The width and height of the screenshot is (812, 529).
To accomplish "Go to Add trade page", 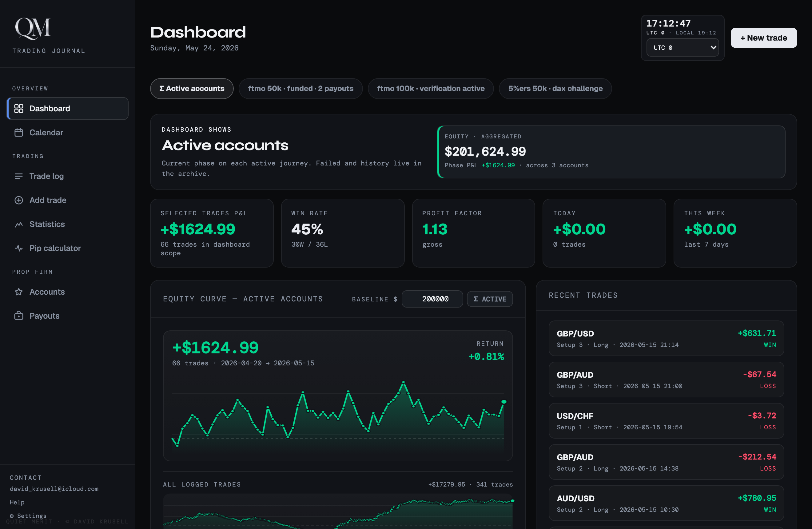I will click(x=68, y=200).
